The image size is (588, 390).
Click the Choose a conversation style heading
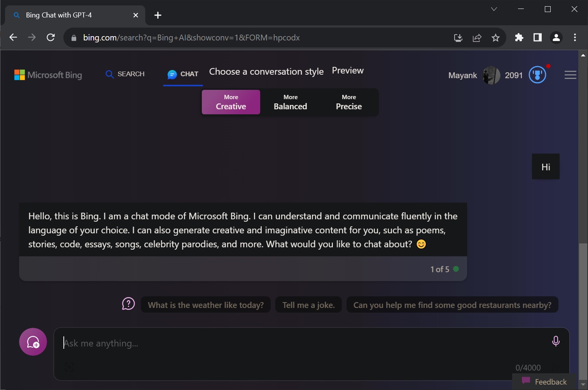pos(266,72)
